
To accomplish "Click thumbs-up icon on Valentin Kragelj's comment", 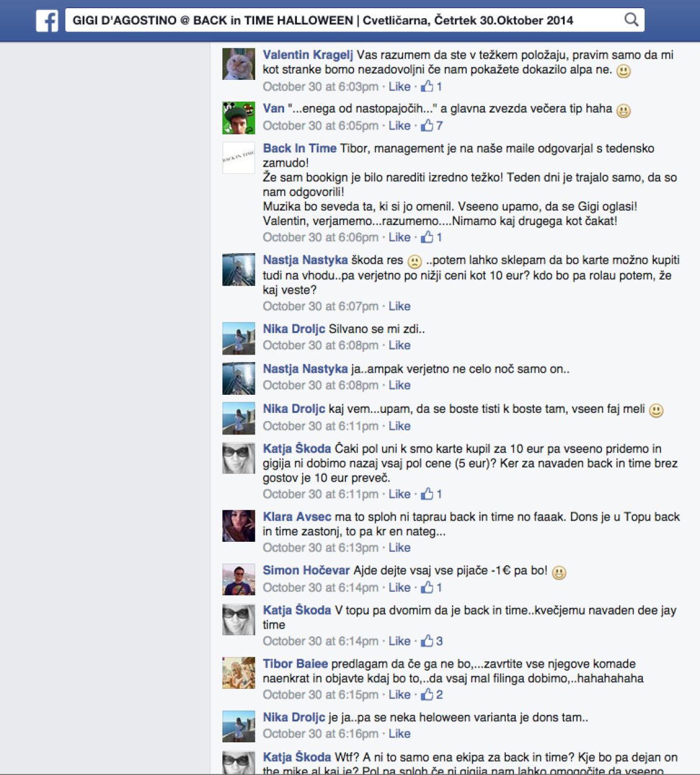I will tap(427, 86).
